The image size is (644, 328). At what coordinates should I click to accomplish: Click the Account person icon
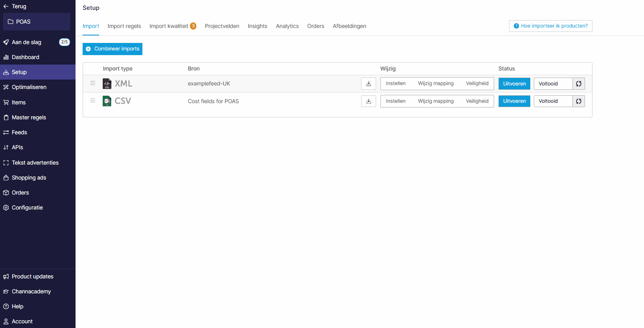[x=6, y=321]
